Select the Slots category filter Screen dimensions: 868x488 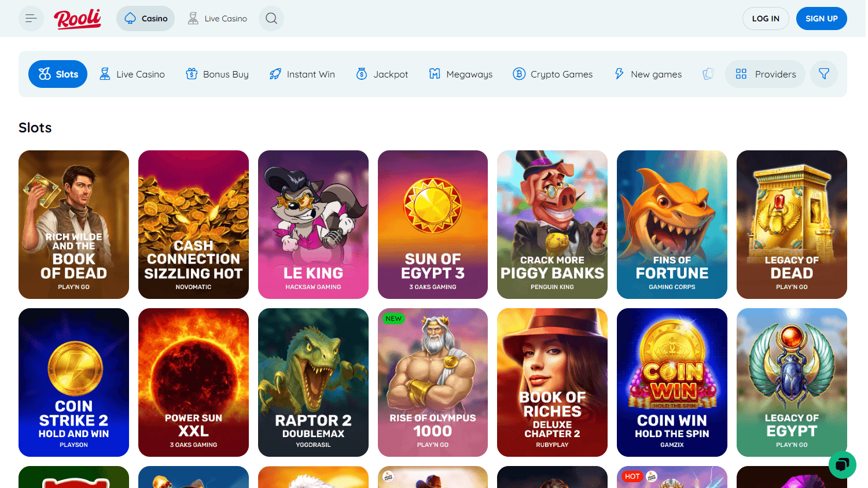58,74
